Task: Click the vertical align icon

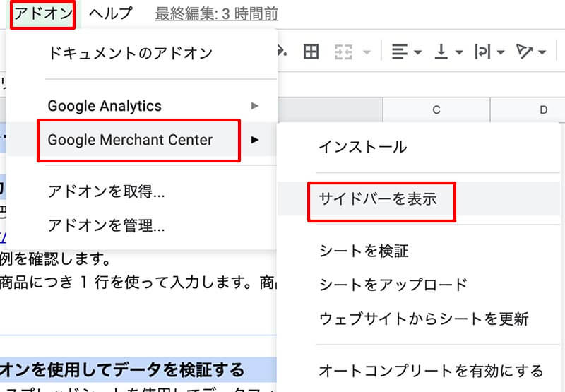Action: pos(441,52)
